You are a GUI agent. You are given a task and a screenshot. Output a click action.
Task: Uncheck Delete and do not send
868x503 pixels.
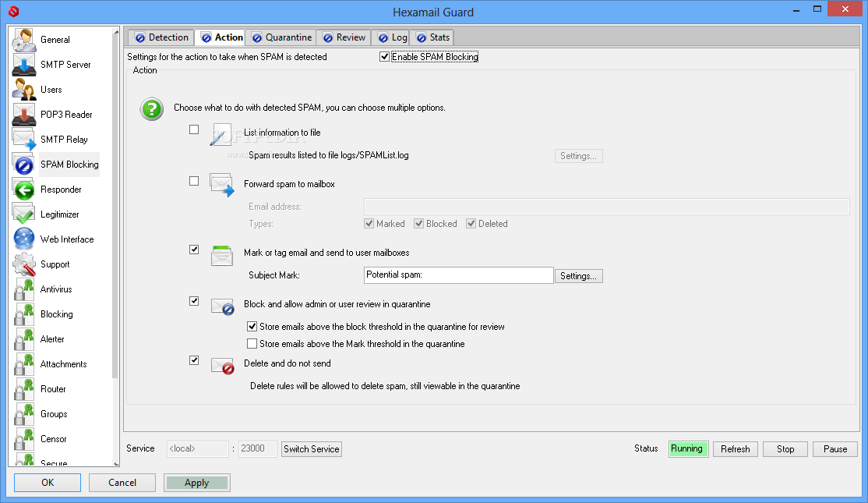click(x=194, y=360)
